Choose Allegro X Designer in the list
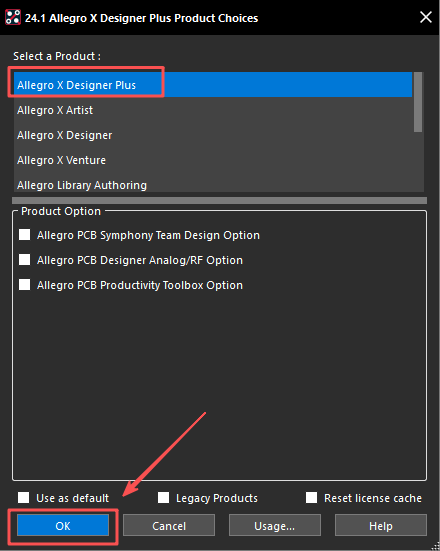Viewport: 440px width, 551px height. pyautogui.click(x=213, y=135)
